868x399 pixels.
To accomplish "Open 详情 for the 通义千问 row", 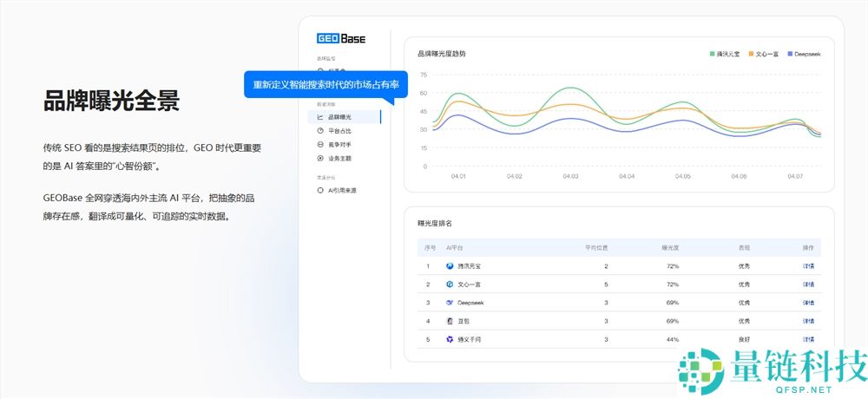I will pos(808,339).
